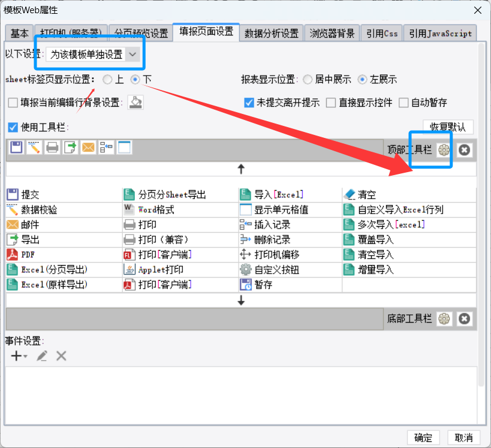Switch to the 浏览器背景 tab
491x448 pixels.
click(x=332, y=33)
